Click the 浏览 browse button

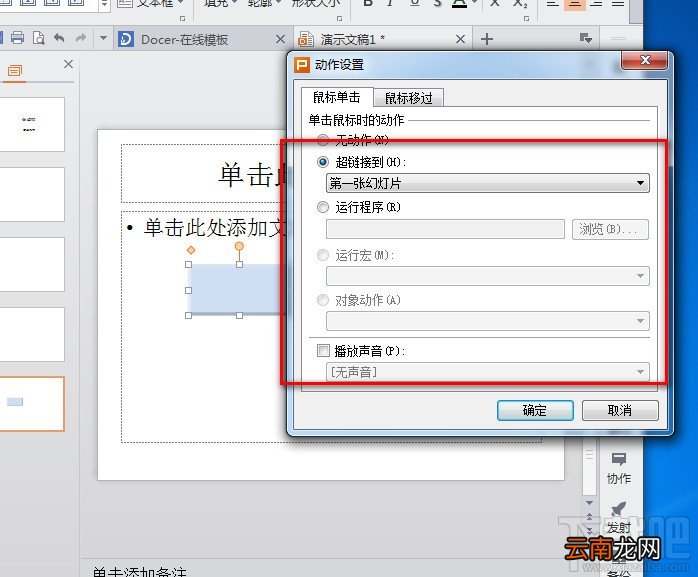click(610, 229)
